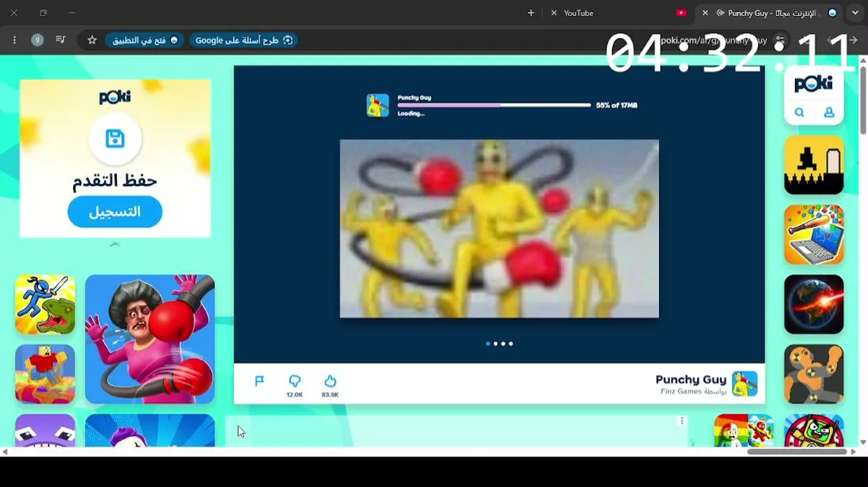Click the thumbs-down dislike icon
The width and height of the screenshot is (868, 487).
pyautogui.click(x=295, y=381)
